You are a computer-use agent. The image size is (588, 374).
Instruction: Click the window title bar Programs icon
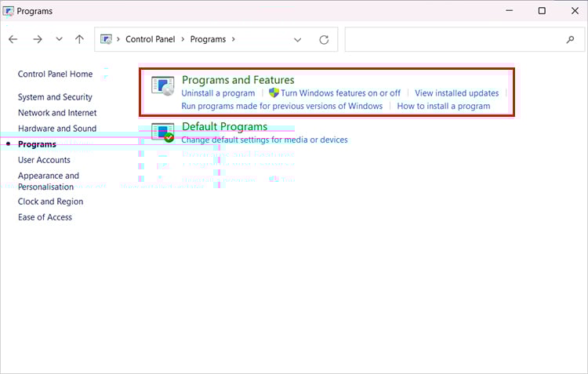tap(9, 11)
